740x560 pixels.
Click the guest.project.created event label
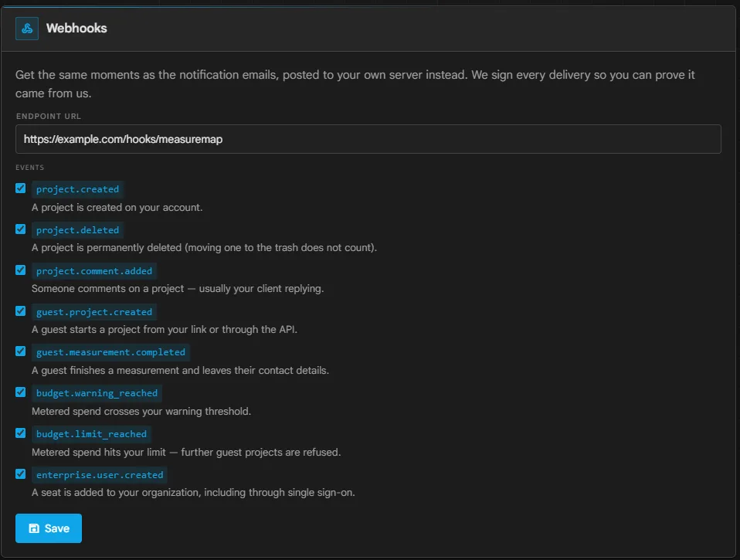click(94, 312)
